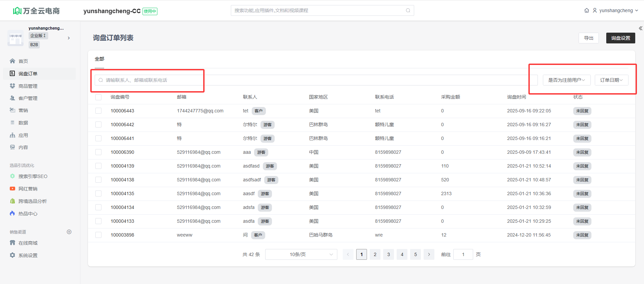The image size is (644, 284).
Task: Go to page 3 in pagination
Action: point(388,254)
